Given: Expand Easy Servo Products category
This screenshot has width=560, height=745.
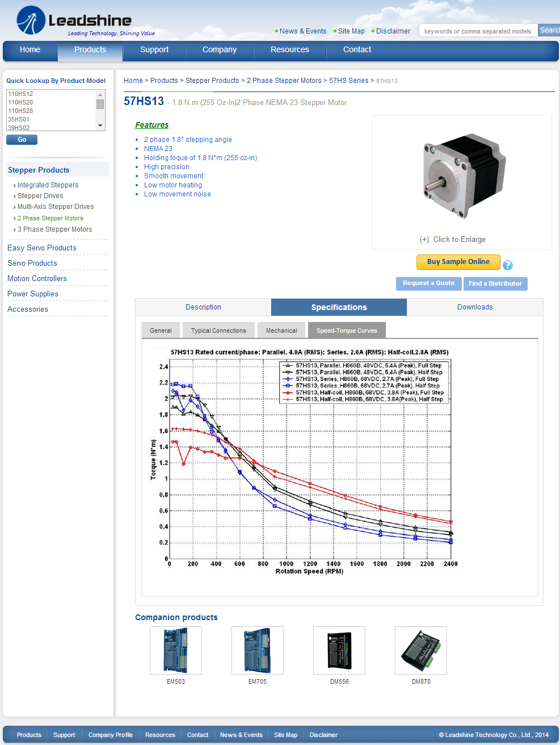Looking at the screenshot, I should click(x=41, y=248).
